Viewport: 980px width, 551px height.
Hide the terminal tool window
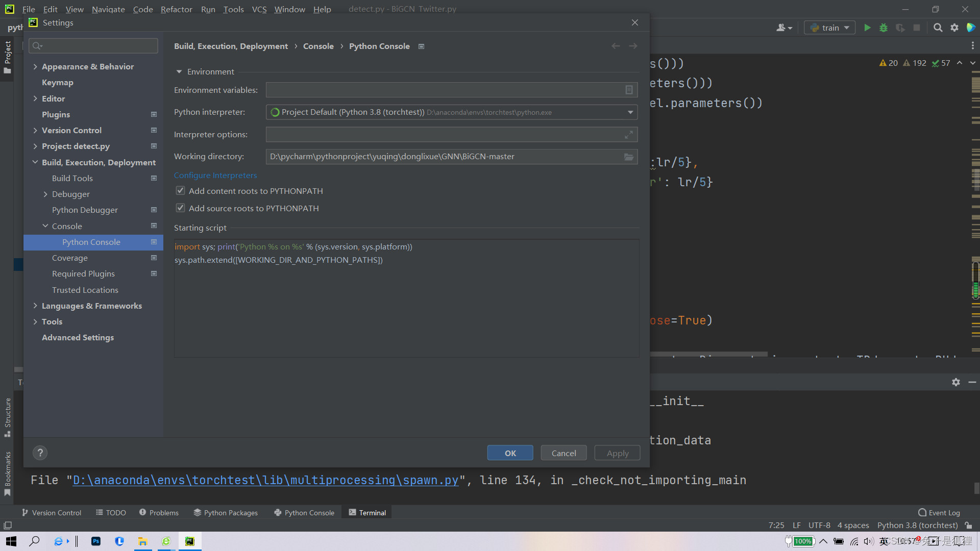[972, 382]
